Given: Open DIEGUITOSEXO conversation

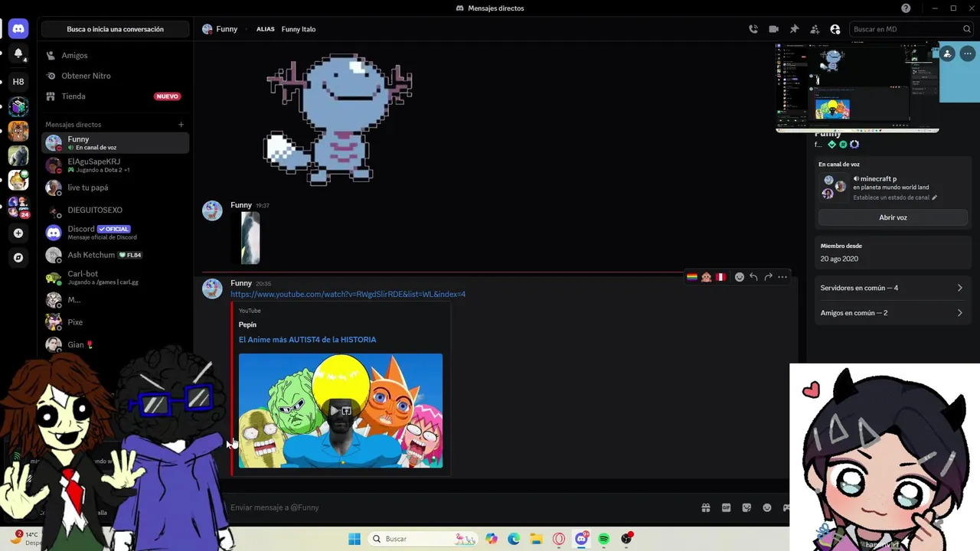Looking at the screenshot, I should (x=115, y=210).
